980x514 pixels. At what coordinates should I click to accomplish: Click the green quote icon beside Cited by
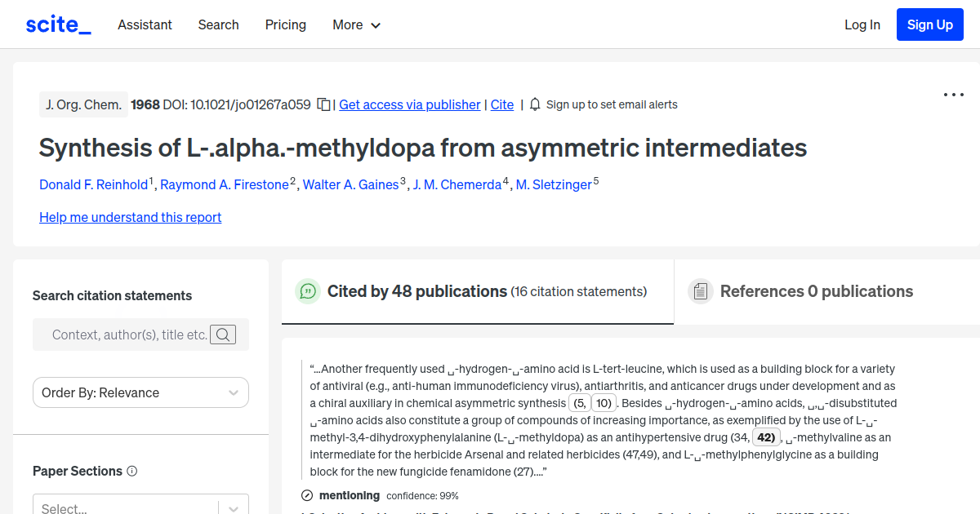pyautogui.click(x=308, y=291)
